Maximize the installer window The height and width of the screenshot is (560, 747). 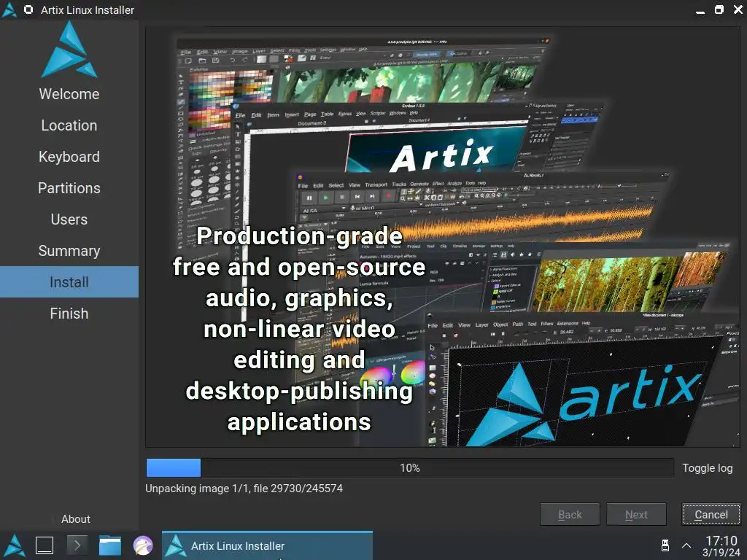click(719, 9)
